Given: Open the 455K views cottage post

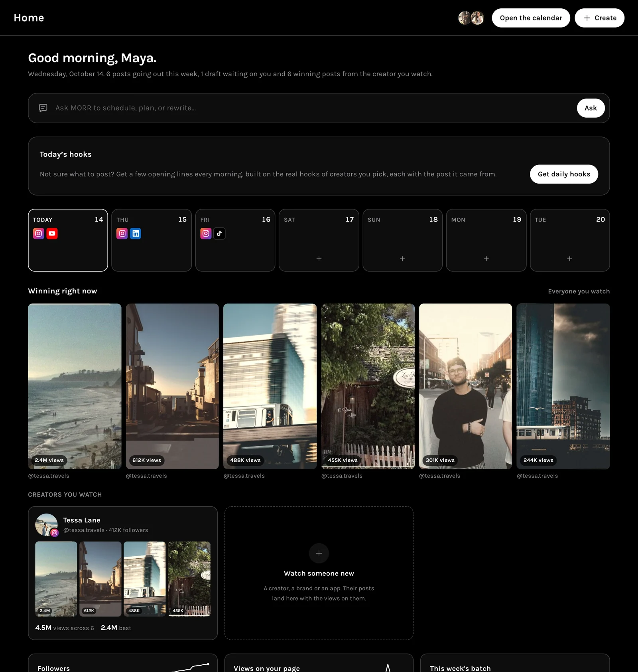Looking at the screenshot, I should coord(368,386).
